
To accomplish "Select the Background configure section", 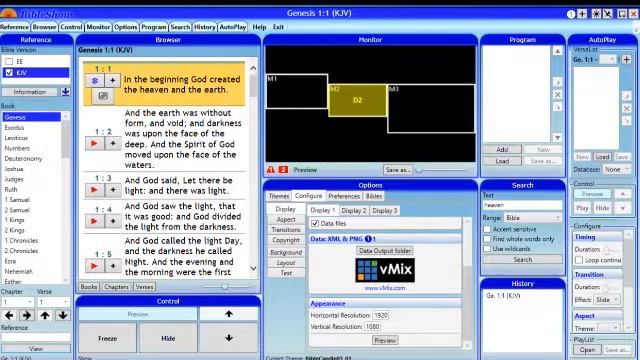I will coord(286,252).
